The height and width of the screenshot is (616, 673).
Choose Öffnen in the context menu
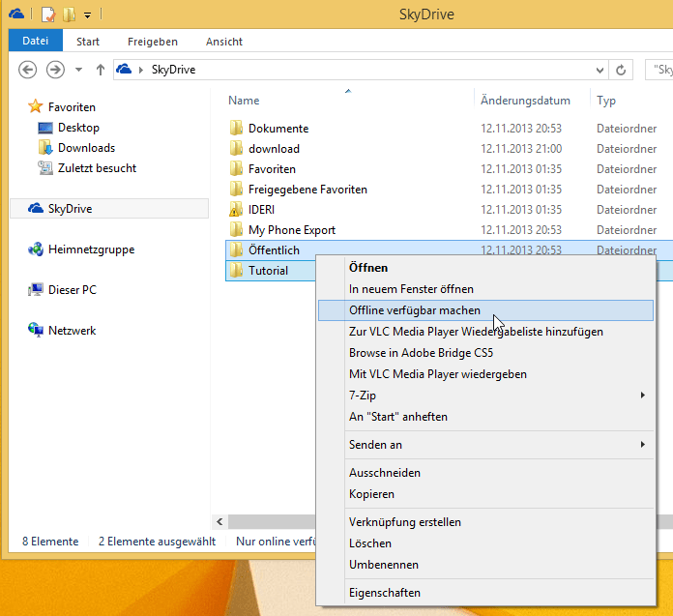(485, 268)
